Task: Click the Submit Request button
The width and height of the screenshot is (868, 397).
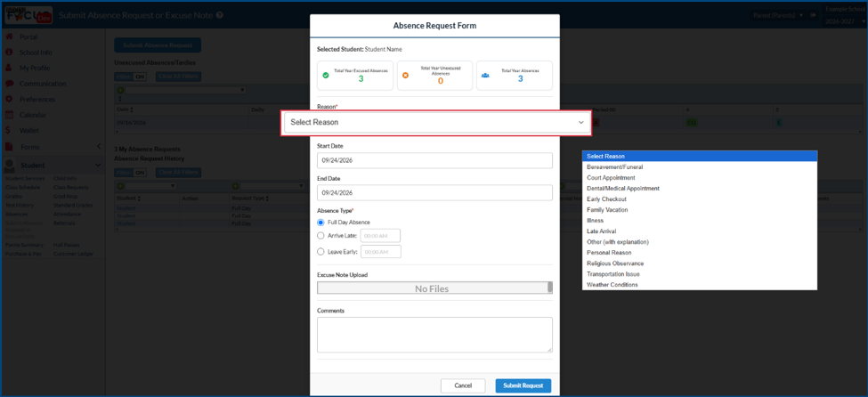Action: (523, 385)
